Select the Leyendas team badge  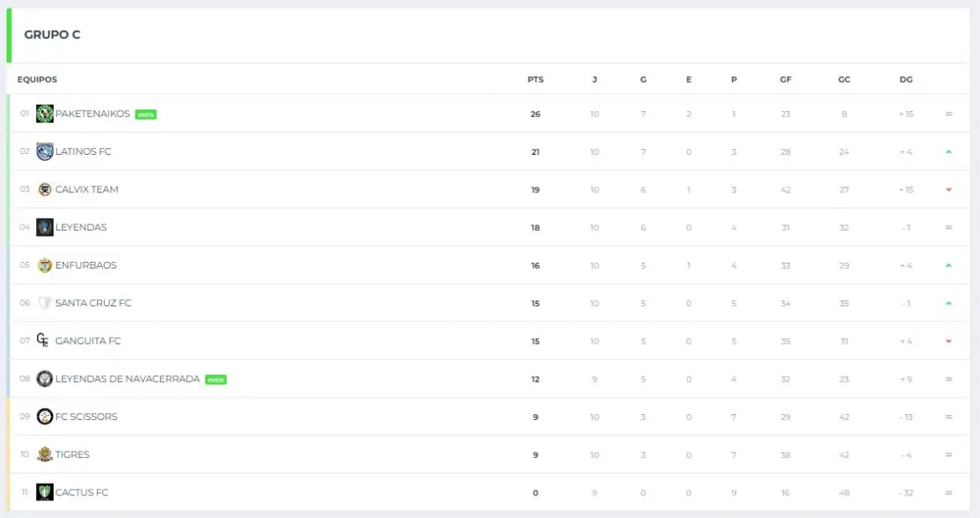(44, 227)
